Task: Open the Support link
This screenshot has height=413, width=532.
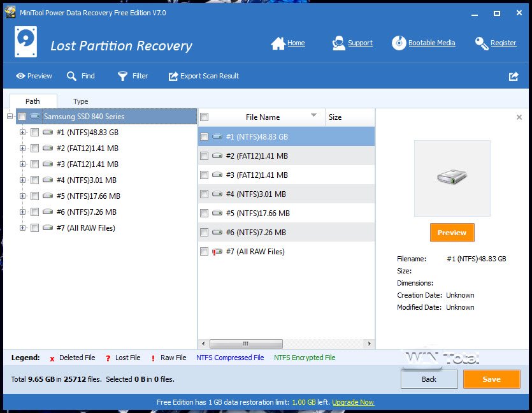Action: click(360, 43)
